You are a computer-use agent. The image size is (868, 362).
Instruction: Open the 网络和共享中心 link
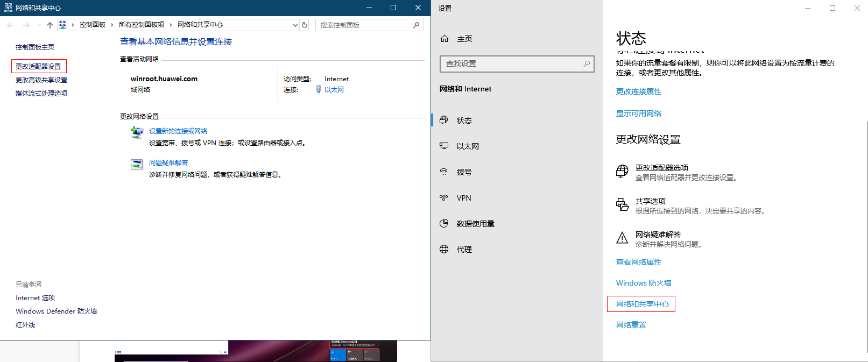coord(642,304)
